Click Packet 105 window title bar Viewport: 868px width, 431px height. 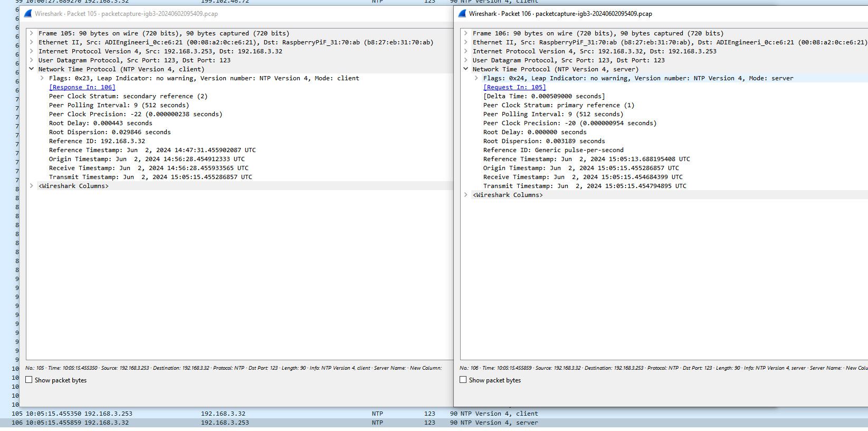(x=237, y=14)
